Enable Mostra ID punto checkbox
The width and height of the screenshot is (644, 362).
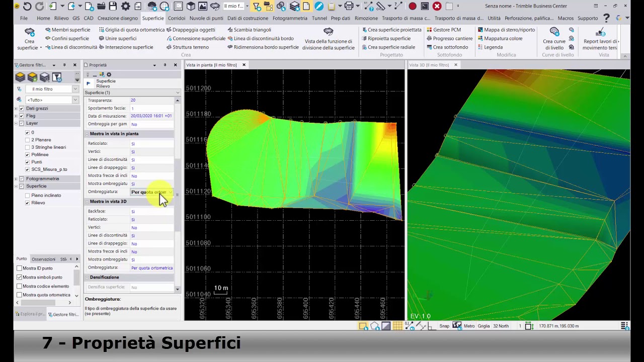coord(19,268)
